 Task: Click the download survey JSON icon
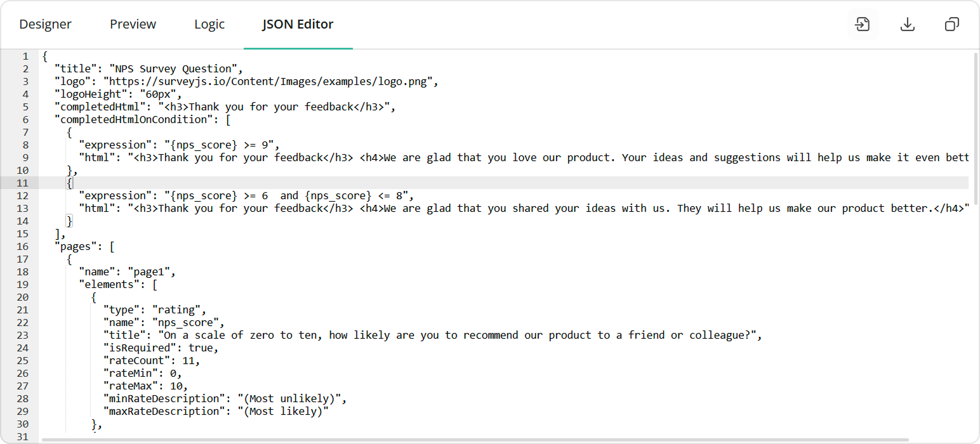907,24
